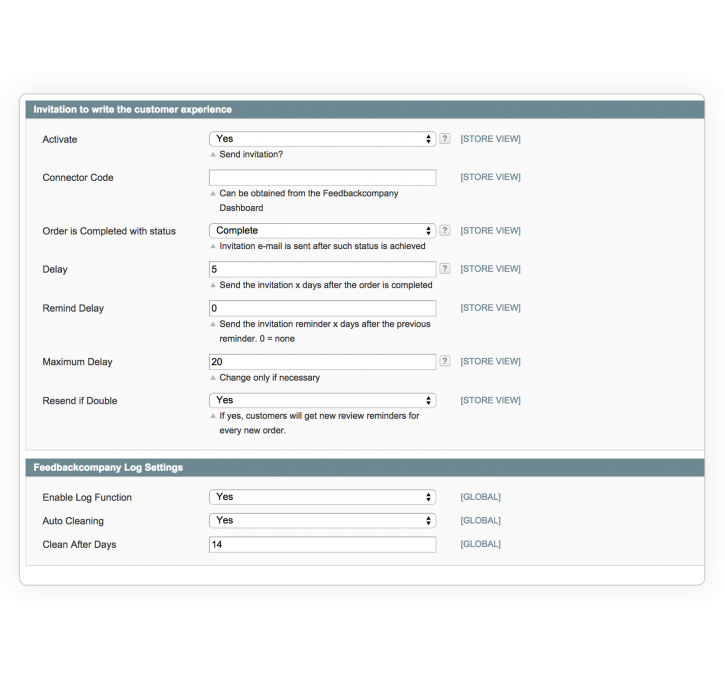
Task: Click the Connector Code input field
Action: click(322, 178)
